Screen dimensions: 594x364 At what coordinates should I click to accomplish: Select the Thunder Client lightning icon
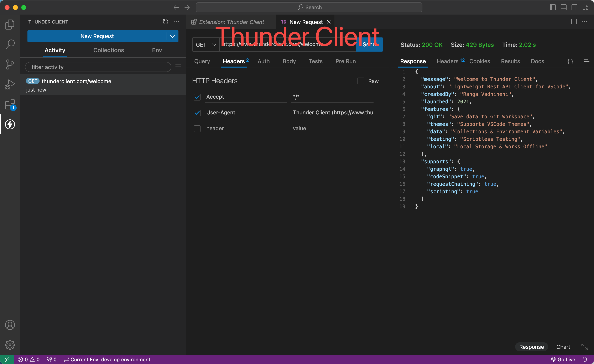point(10,124)
